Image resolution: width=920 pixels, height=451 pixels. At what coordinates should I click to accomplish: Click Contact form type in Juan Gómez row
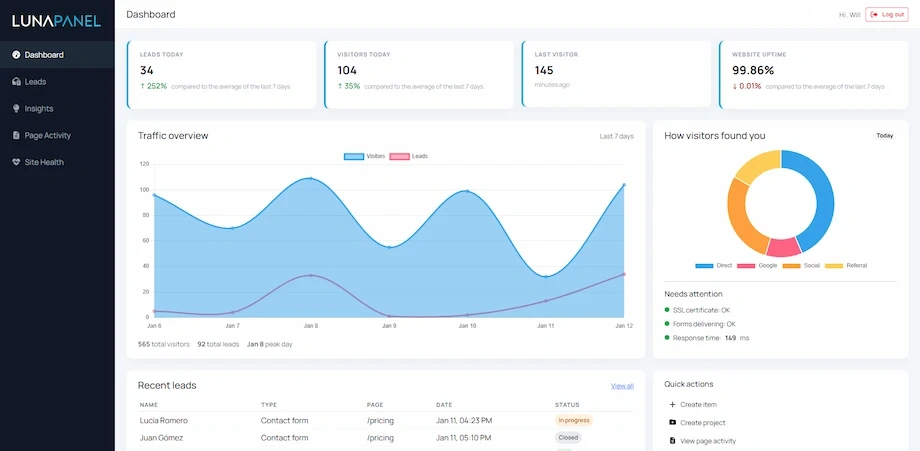285,438
